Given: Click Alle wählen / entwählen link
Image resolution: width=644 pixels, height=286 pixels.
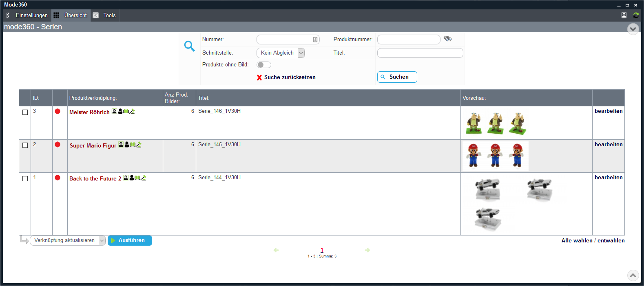Looking at the screenshot, I should (593, 241).
